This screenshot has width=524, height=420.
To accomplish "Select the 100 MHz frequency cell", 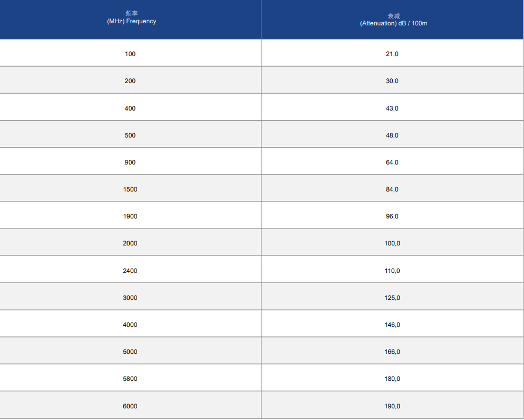I will click(x=130, y=53).
